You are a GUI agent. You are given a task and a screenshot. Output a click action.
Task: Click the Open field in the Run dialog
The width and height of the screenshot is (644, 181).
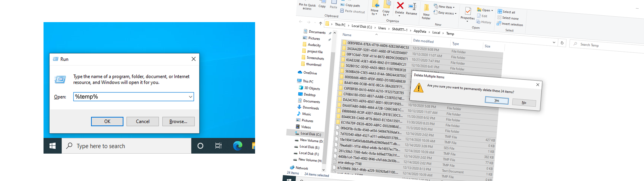click(134, 97)
